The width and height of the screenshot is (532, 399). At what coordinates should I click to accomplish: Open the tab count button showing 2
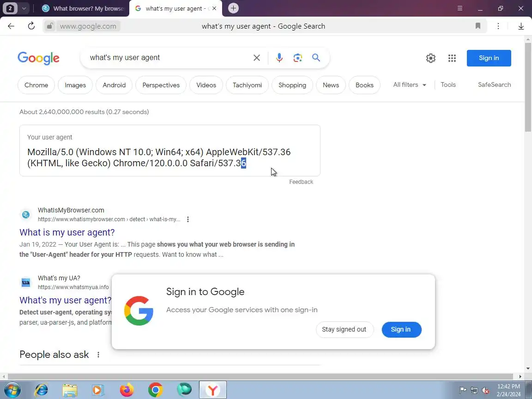[10, 8]
